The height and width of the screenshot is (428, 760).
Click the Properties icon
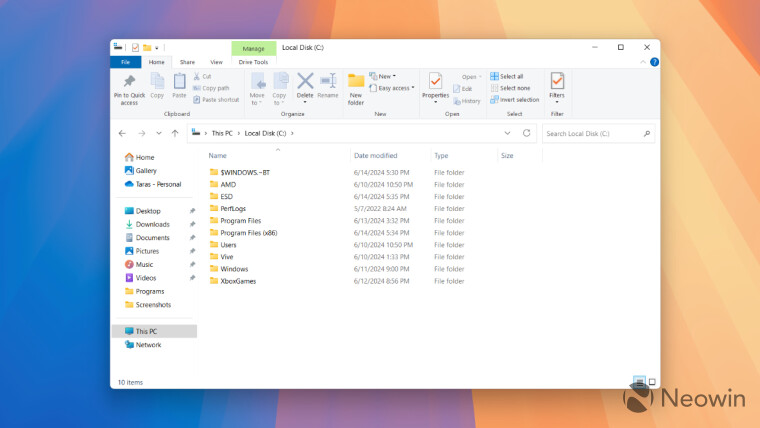click(435, 81)
